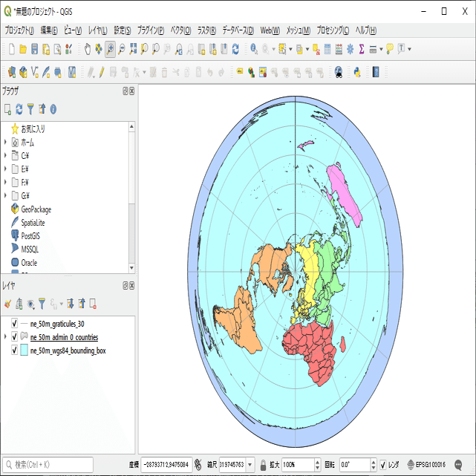The height and width of the screenshot is (476, 476).
Task: Click the cyan swatch of bounding_box layer
Action: click(x=24, y=350)
